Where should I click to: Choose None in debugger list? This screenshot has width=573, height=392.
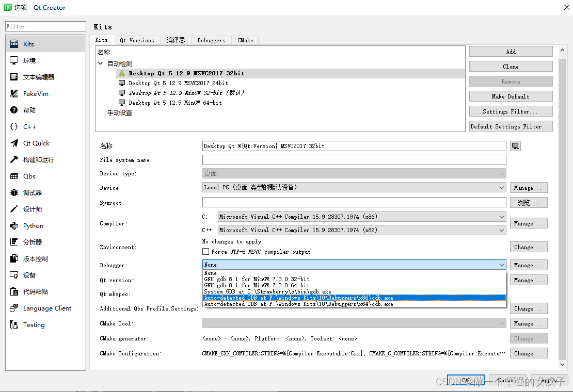pyautogui.click(x=354, y=273)
